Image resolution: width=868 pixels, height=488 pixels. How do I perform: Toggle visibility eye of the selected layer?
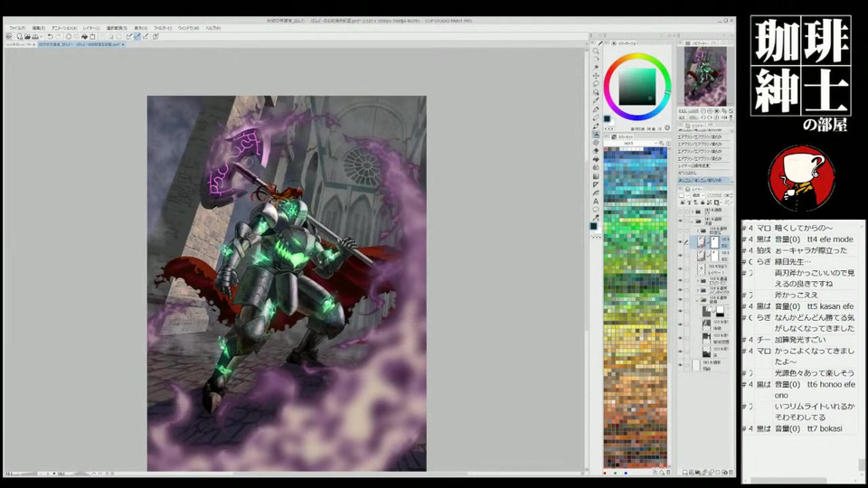pos(680,242)
